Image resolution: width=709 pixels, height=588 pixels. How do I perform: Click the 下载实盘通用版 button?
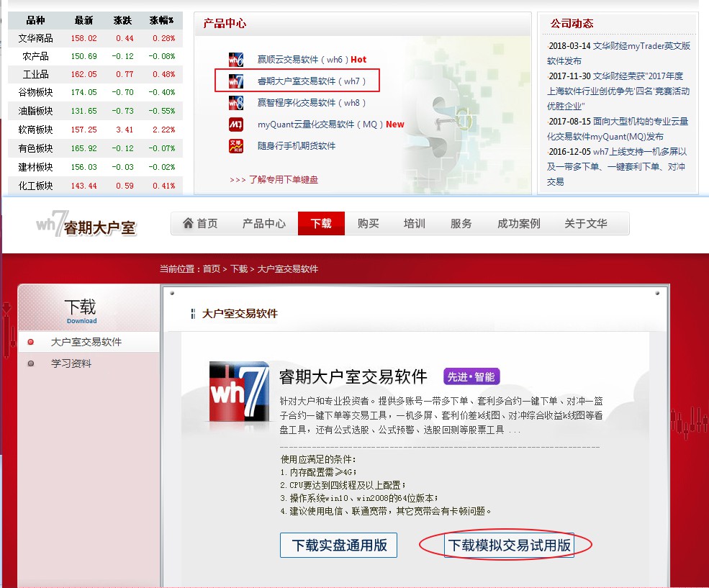338,545
